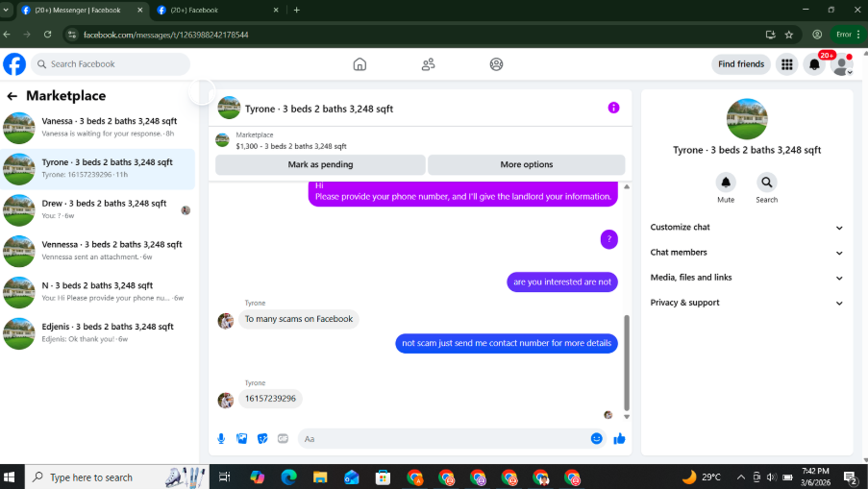Open Vanessa conversation in list
This screenshot has height=489, width=868.
pyautogui.click(x=98, y=127)
